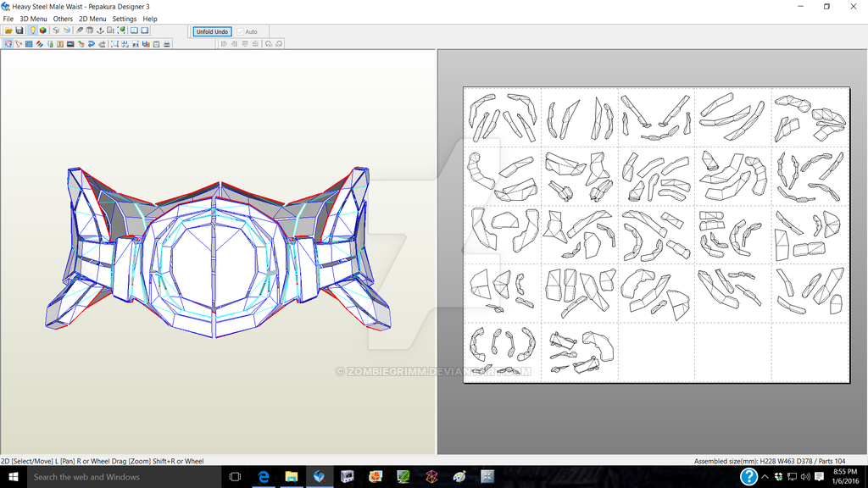
Task: Toggle the Auto checkbox
Action: pos(240,31)
